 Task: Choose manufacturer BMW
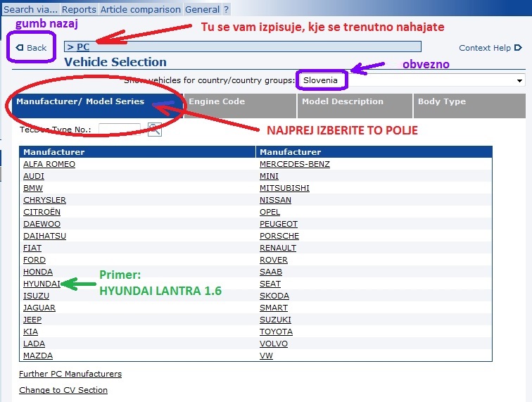pos(33,188)
